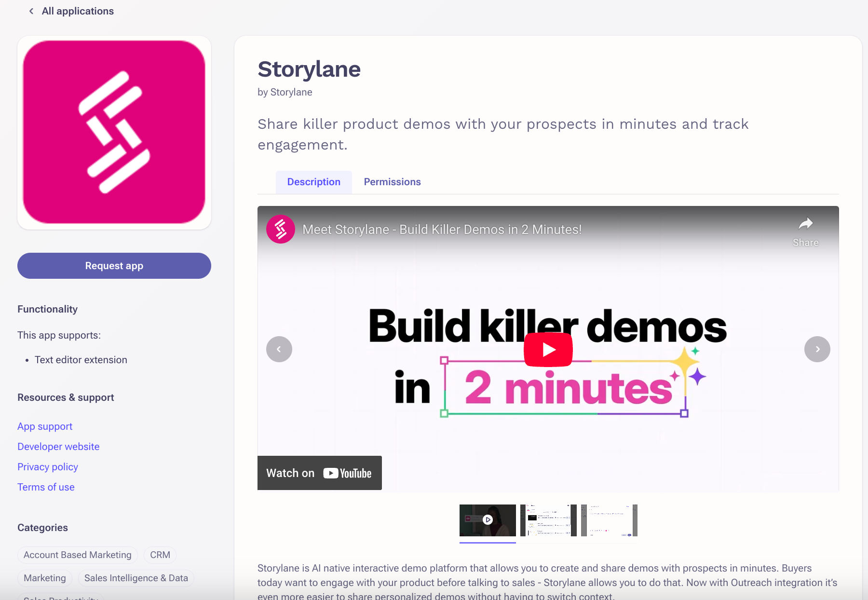The image size is (868, 600).
Task: Click the back chevron beside All applications
Action: [31, 11]
